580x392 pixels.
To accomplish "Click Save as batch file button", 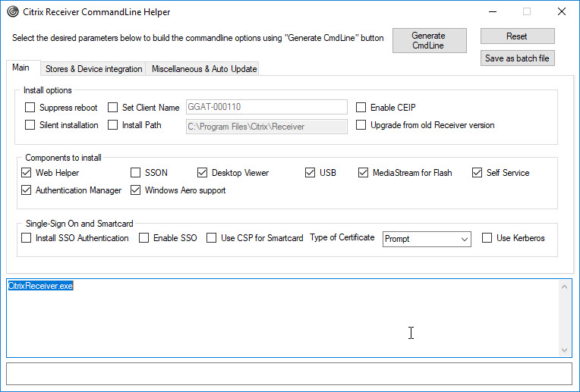I will [x=517, y=58].
